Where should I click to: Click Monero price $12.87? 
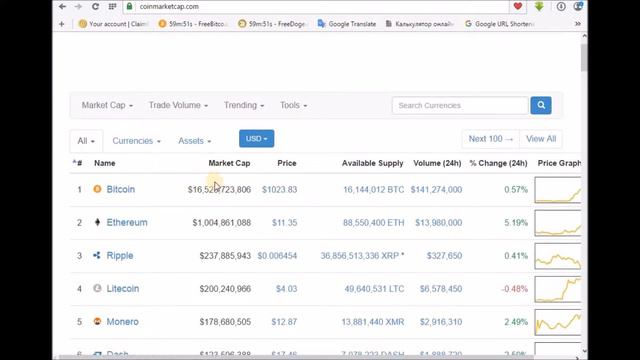pyautogui.click(x=284, y=322)
